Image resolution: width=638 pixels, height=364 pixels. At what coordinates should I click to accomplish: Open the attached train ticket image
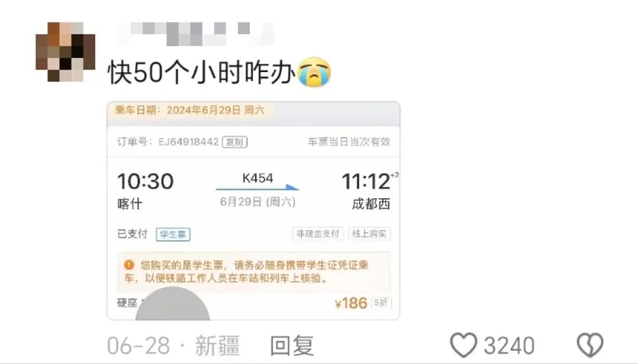(x=253, y=211)
